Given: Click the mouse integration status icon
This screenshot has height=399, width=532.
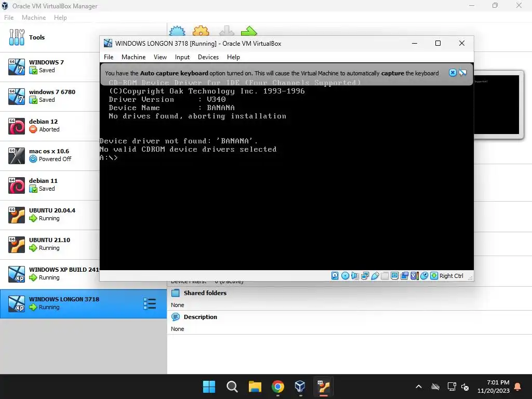Looking at the screenshot, I should tap(424, 276).
